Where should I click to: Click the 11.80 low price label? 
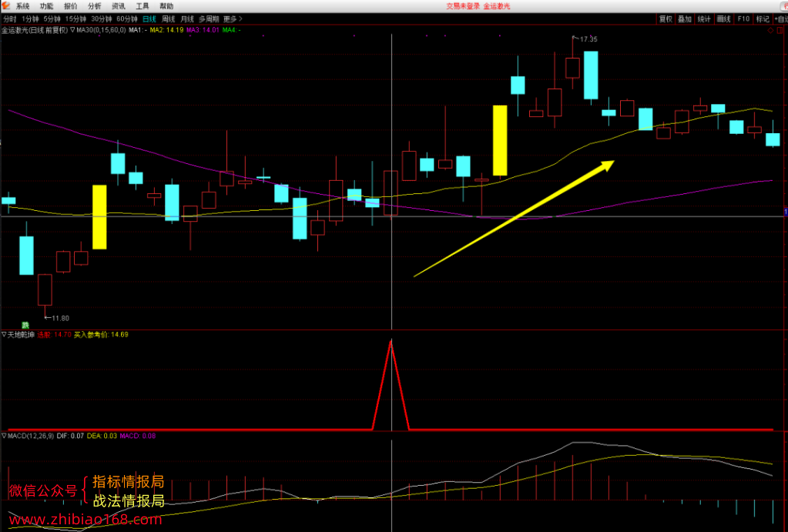coord(60,318)
